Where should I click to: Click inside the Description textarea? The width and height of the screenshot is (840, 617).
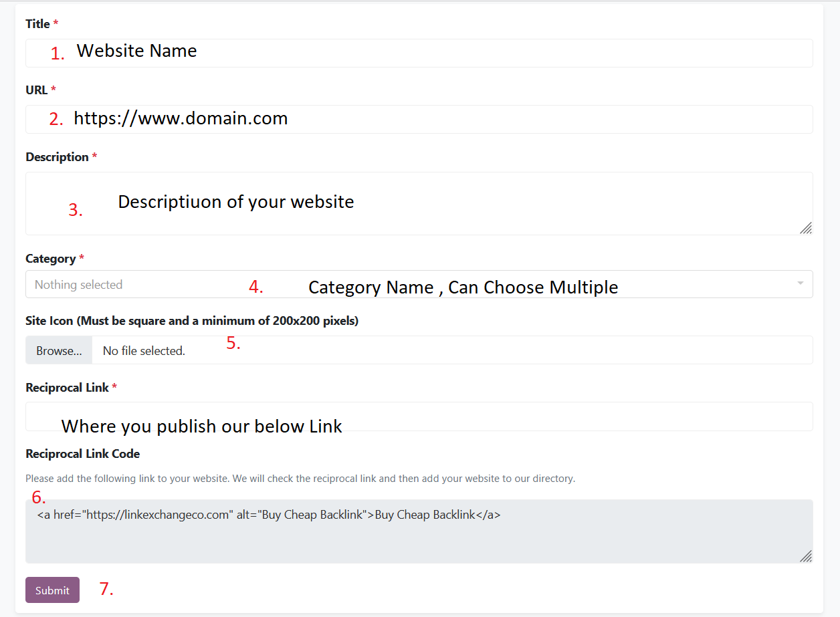[x=419, y=203]
